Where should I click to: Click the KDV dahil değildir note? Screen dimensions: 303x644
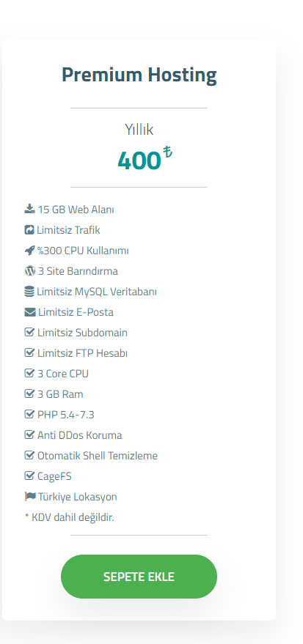pyautogui.click(x=69, y=517)
